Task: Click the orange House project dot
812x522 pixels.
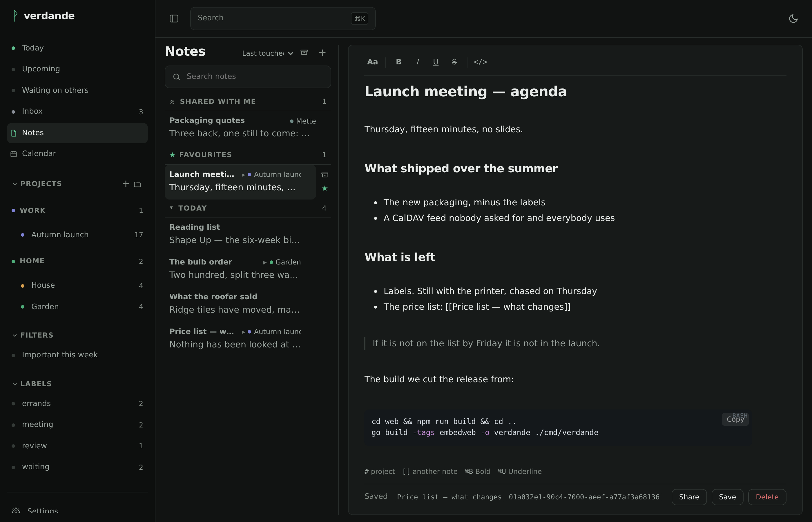Action: click(23, 286)
